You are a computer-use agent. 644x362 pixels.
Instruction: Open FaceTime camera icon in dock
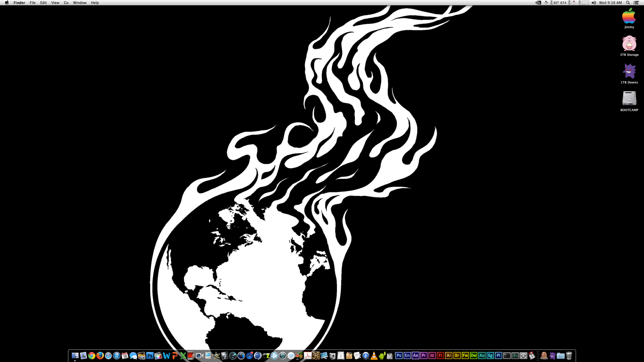199,355
